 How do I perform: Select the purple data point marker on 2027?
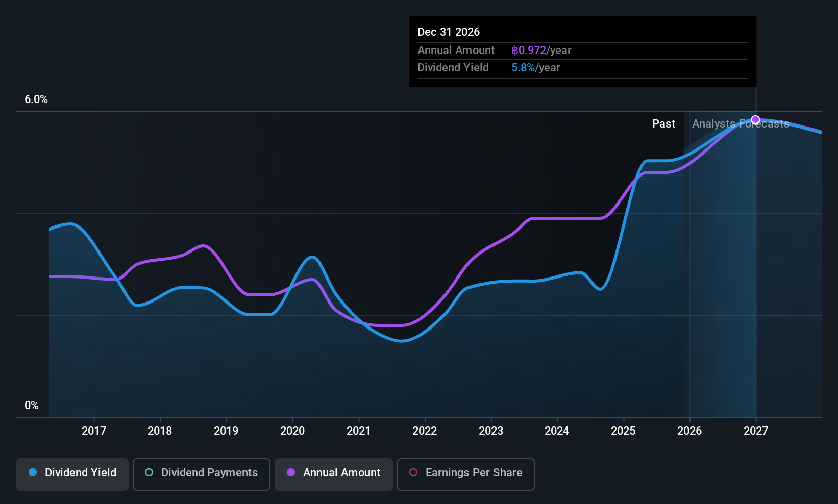click(755, 119)
